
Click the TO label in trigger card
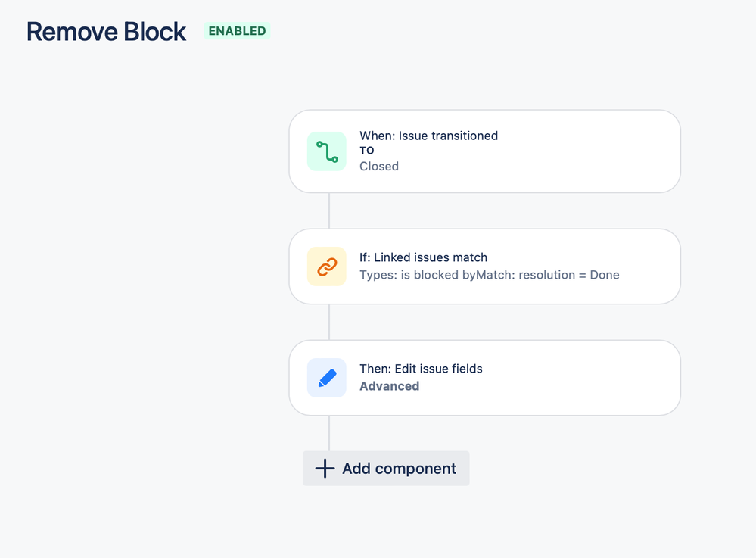pos(367,151)
